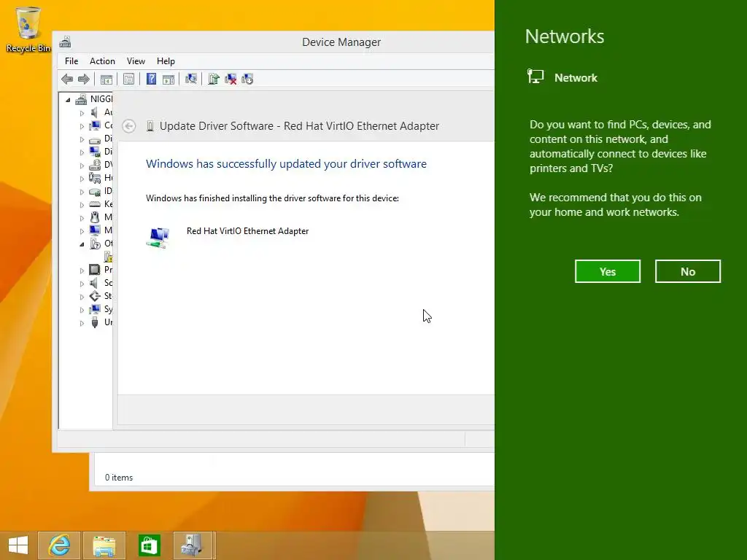Viewport: 747px width, 560px height.
Task: Expand the Keyboards node
Action: coord(82,205)
